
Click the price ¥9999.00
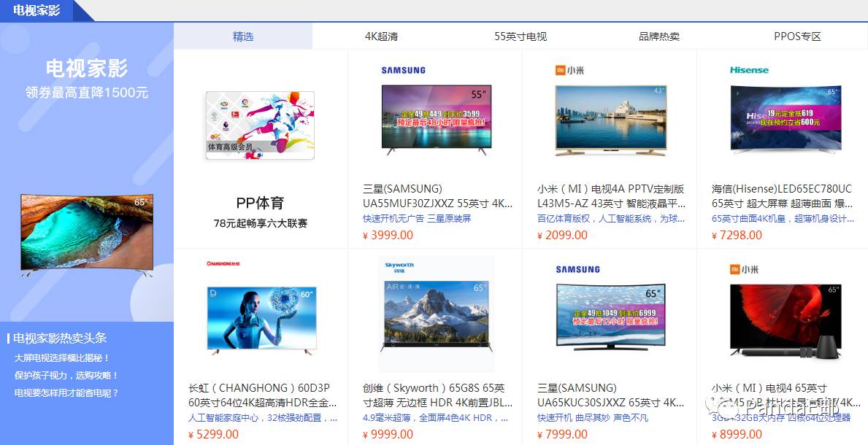coord(388,435)
